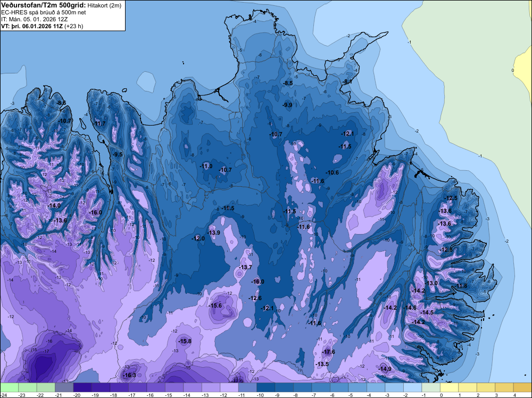This screenshot has width=532, height=398.
Task: Click the 'IT: Mán. 05. 01. 2026 12Z' line
Action: 34,19
